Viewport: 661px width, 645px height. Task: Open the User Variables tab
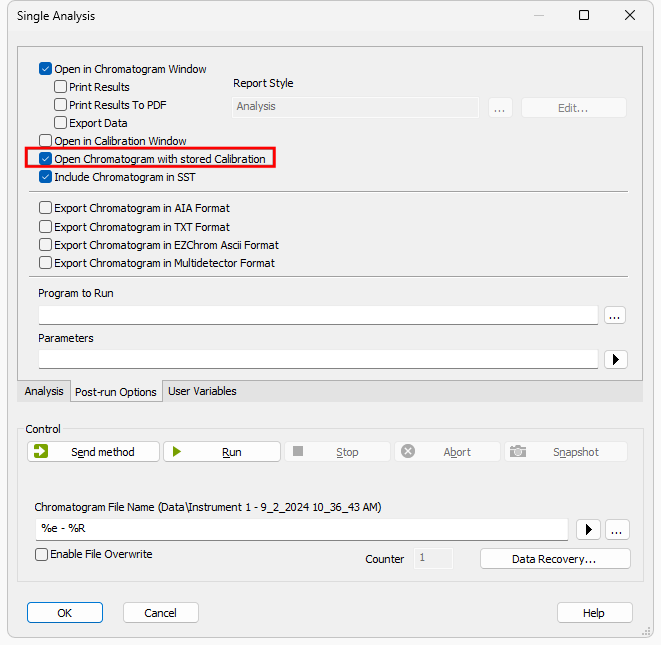(x=202, y=391)
